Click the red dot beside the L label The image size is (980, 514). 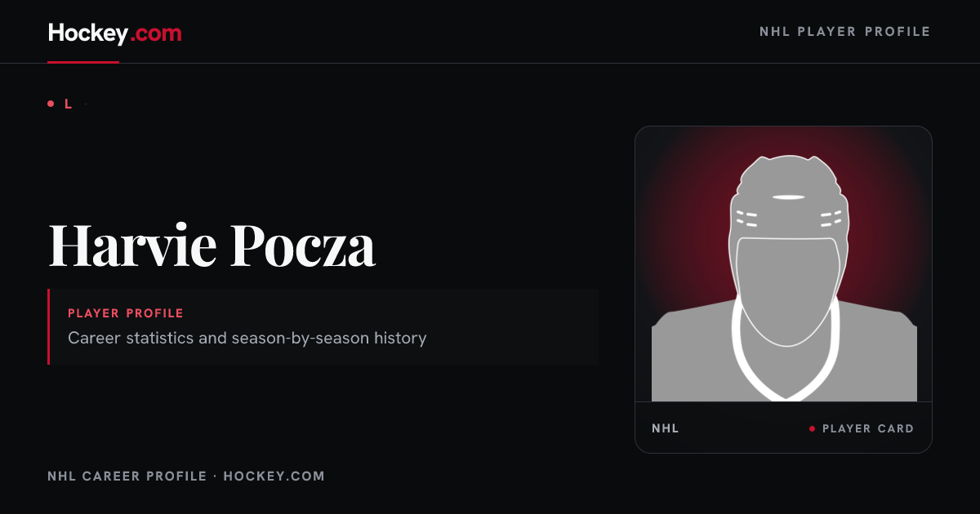click(51, 104)
